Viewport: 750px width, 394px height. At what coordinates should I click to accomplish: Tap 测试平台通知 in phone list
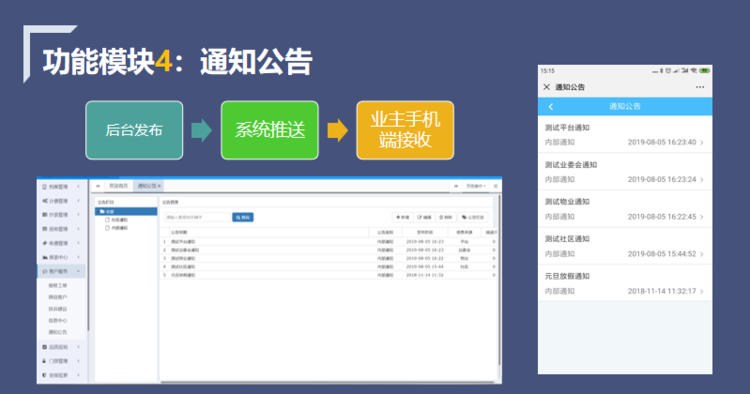[625, 134]
